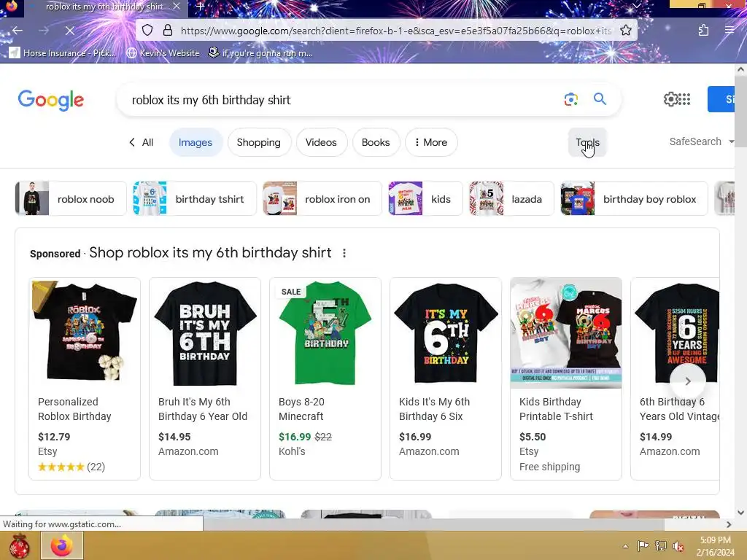Open the list all tabs dropdown
The image size is (747, 560).
(636, 6)
